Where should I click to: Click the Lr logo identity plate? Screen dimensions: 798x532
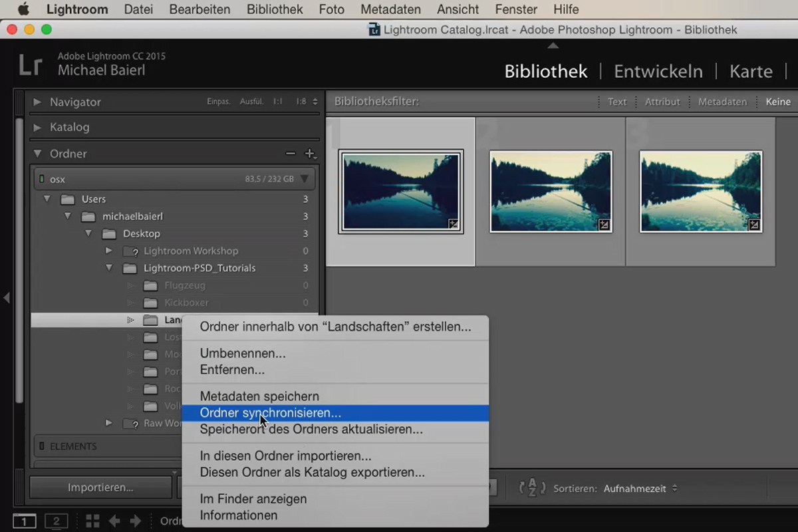coord(31,65)
